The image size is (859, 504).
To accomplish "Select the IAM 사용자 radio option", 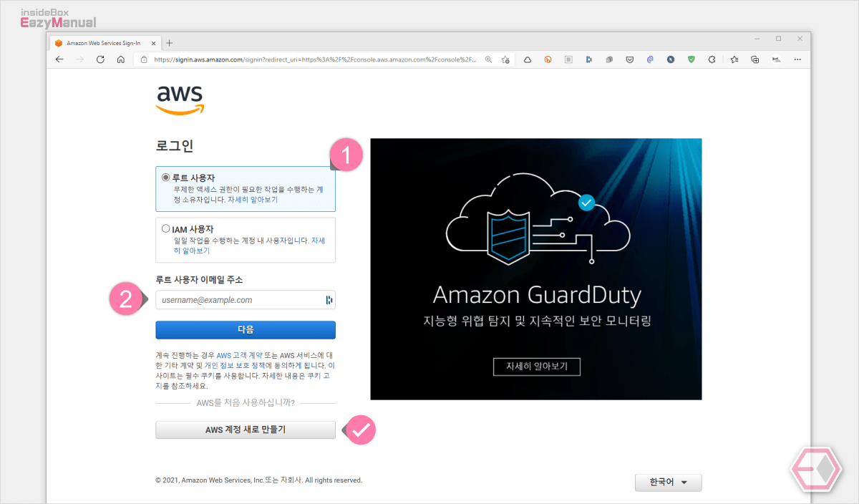I will (x=166, y=228).
